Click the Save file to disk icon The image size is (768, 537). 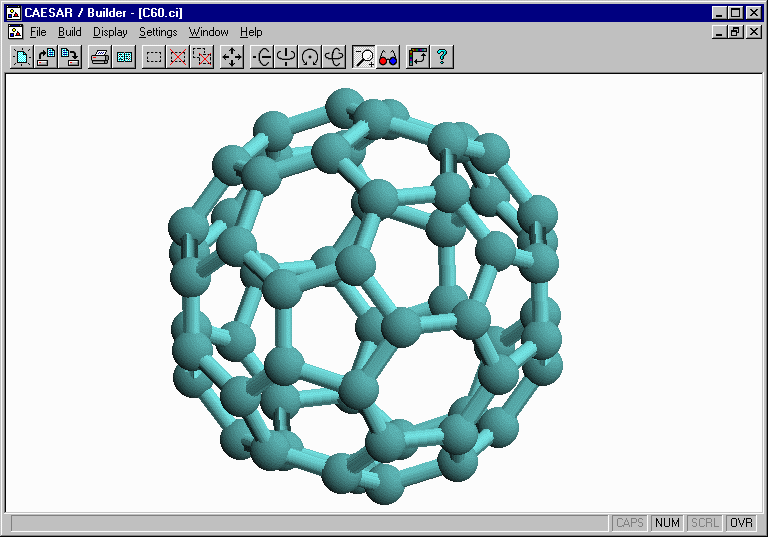click(x=70, y=57)
